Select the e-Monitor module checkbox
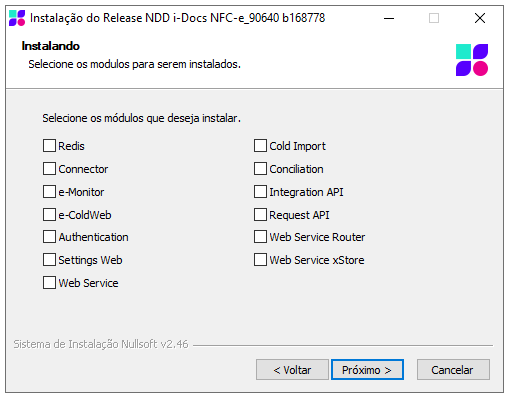510x401 pixels. click(x=49, y=192)
